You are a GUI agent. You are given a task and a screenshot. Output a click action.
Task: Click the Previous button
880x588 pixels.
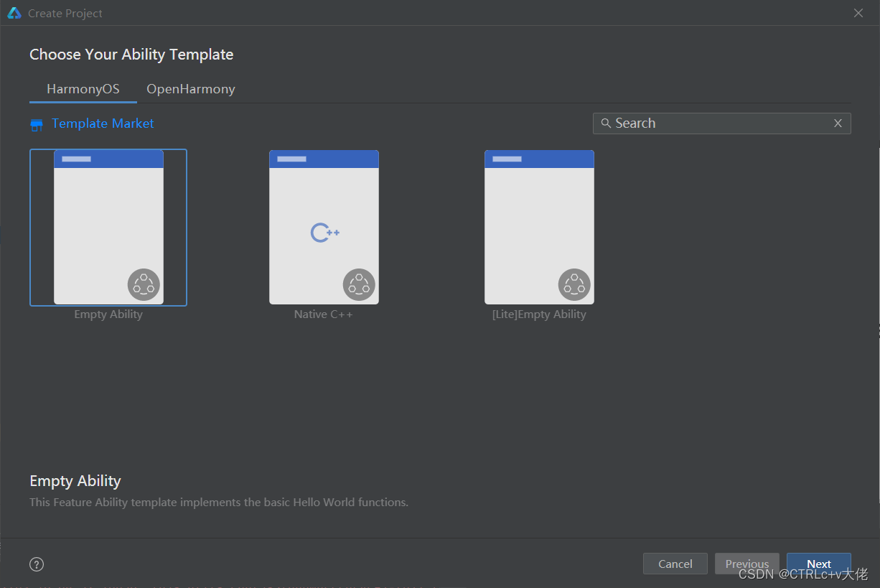pyautogui.click(x=747, y=564)
